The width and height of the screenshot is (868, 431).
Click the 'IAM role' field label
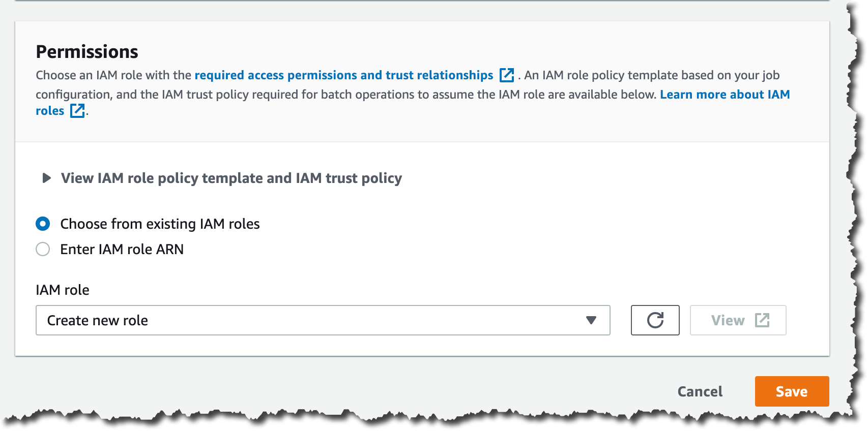point(63,290)
